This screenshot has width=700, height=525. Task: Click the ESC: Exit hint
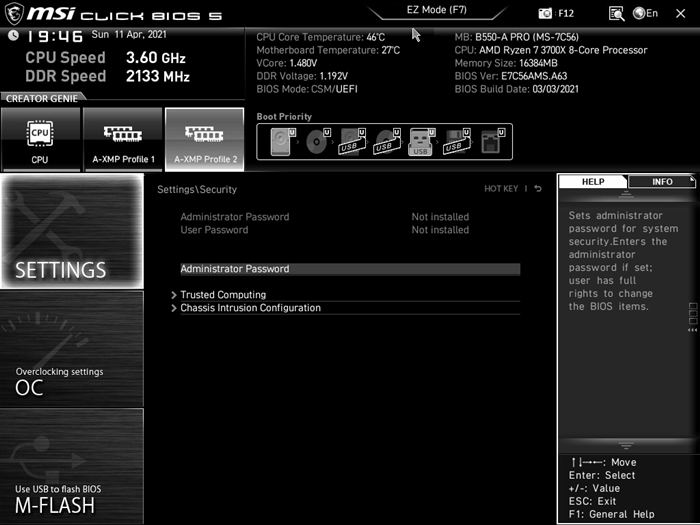pos(592,501)
